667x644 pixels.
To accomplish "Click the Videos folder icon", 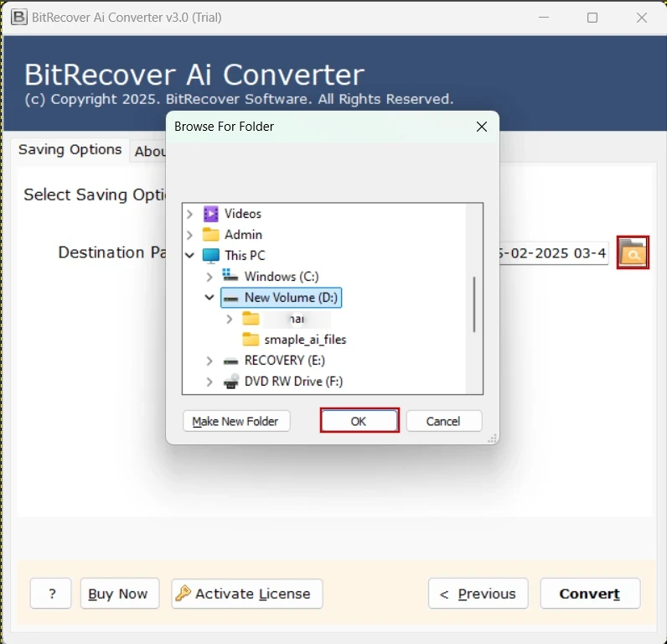I will pyautogui.click(x=210, y=214).
